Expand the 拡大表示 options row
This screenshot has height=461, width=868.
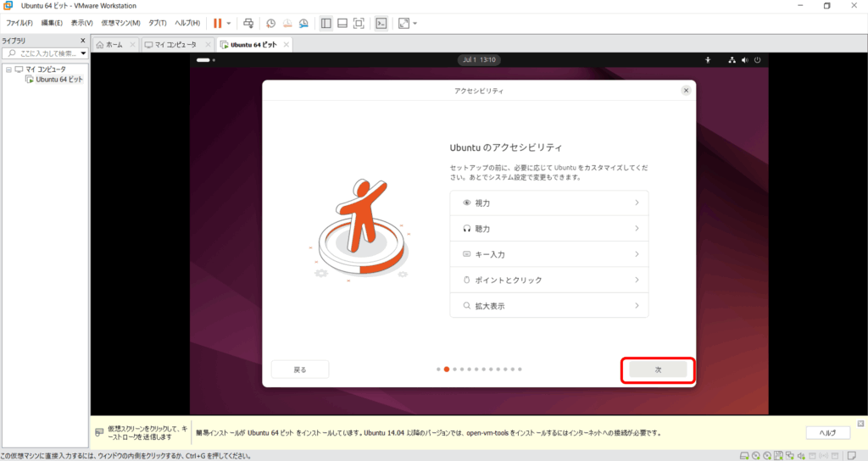[x=548, y=306]
